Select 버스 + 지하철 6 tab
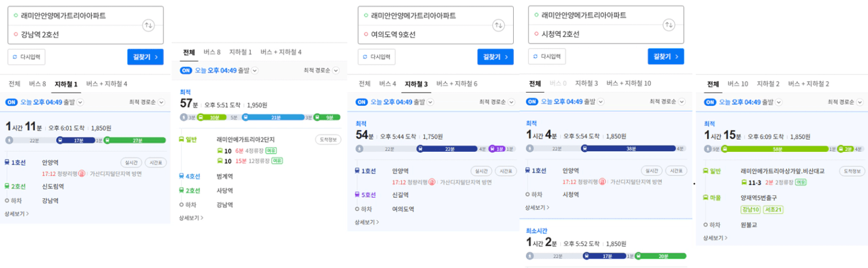The width and height of the screenshot is (868, 268). (x=457, y=83)
